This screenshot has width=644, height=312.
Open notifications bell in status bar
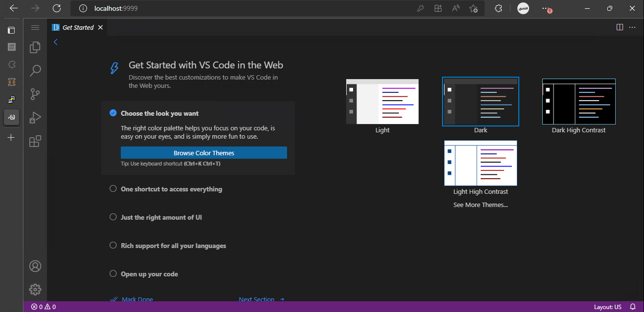633,307
